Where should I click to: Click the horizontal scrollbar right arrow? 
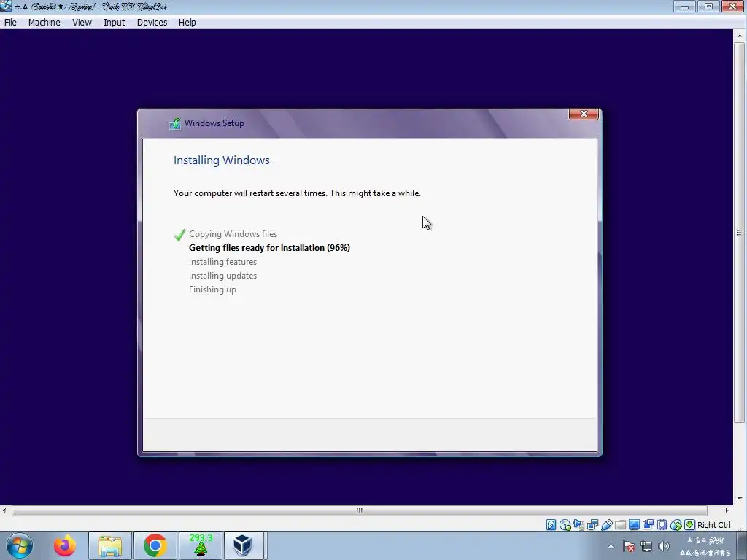(727, 510)
